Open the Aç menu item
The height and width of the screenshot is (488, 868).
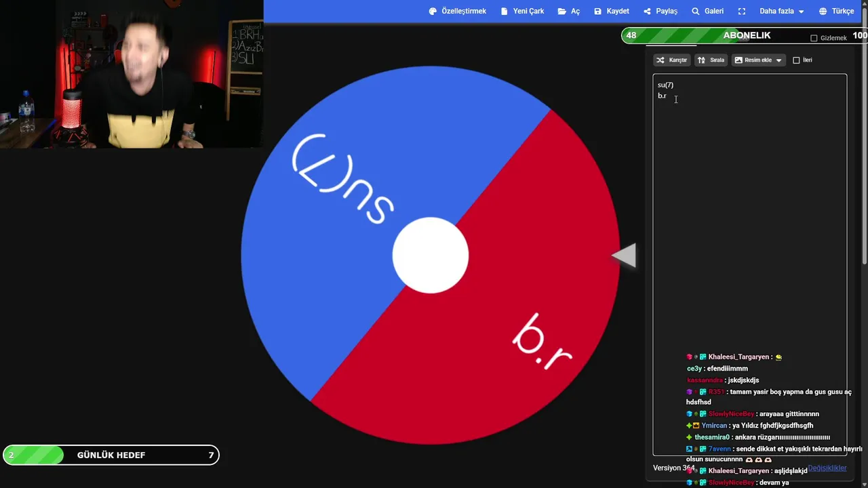(x=568, y=11)
